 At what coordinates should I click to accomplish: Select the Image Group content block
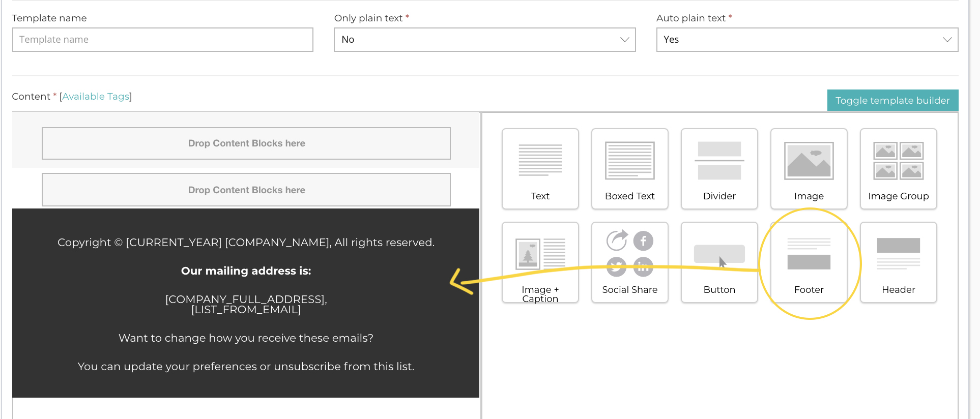898,169
